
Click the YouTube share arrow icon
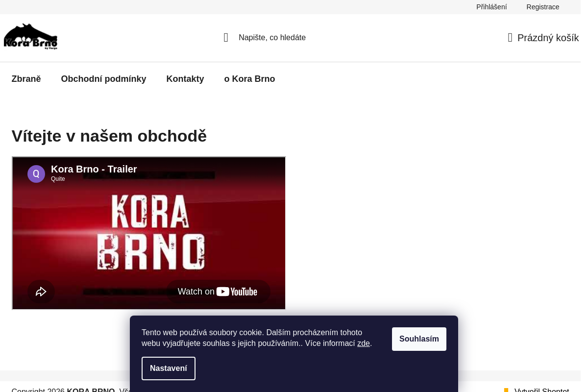point(41,292)
